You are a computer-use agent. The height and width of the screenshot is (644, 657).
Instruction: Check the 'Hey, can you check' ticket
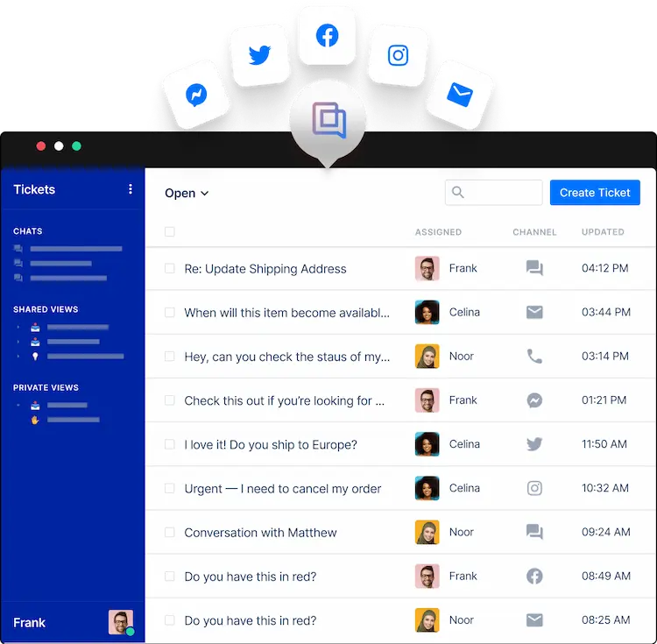(x=170, y=356)
